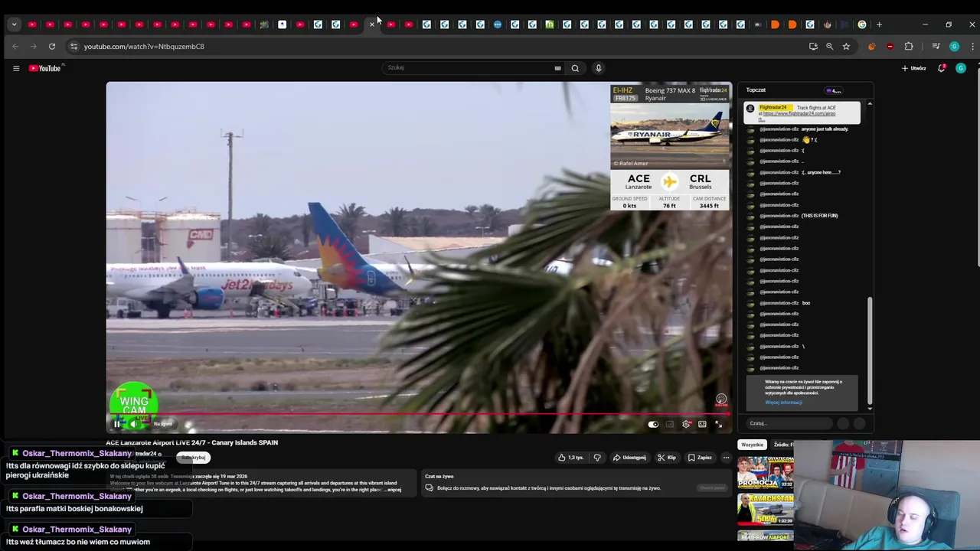The width and height of the screenshot is (980, 551).
Task: Open the PROMOCJA recommended video thumbnail
Action: tap(766, 473)
